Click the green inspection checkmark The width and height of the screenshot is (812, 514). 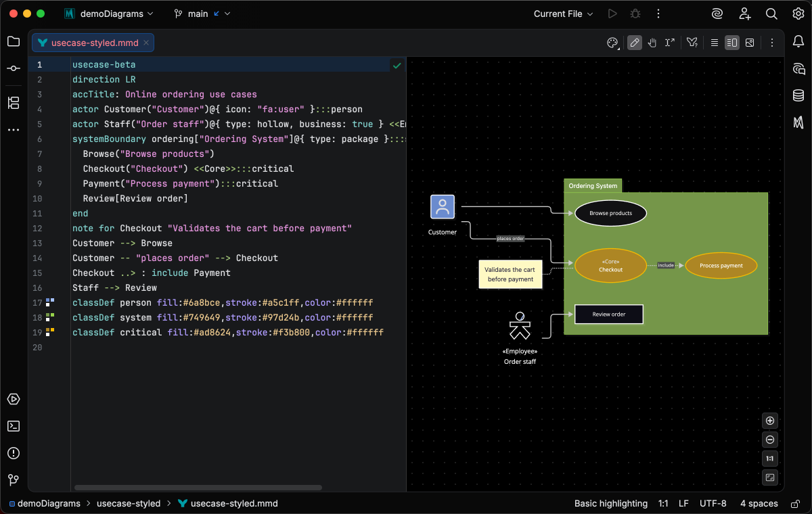(x=397, y=66)
